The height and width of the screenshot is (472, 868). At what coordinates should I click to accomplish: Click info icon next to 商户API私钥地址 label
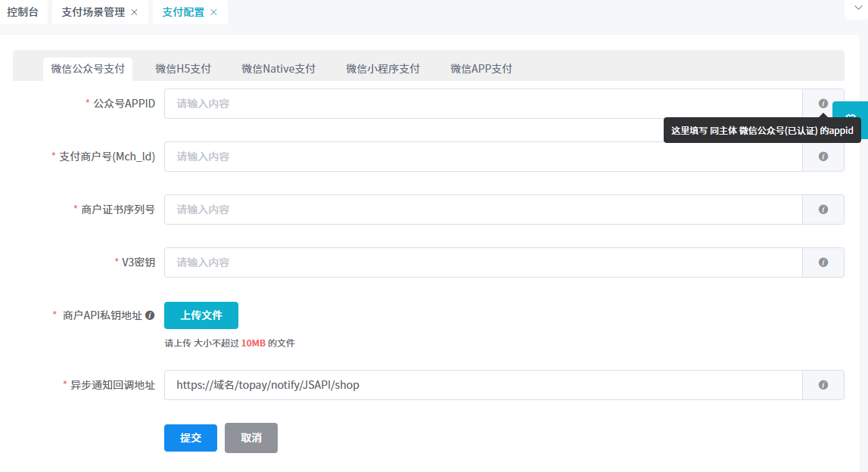150,315
